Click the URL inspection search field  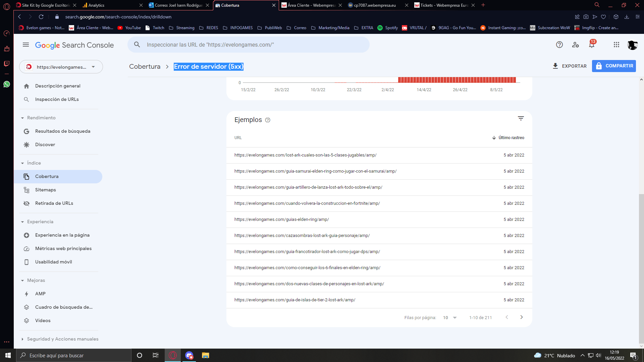[x=249, y=45]
